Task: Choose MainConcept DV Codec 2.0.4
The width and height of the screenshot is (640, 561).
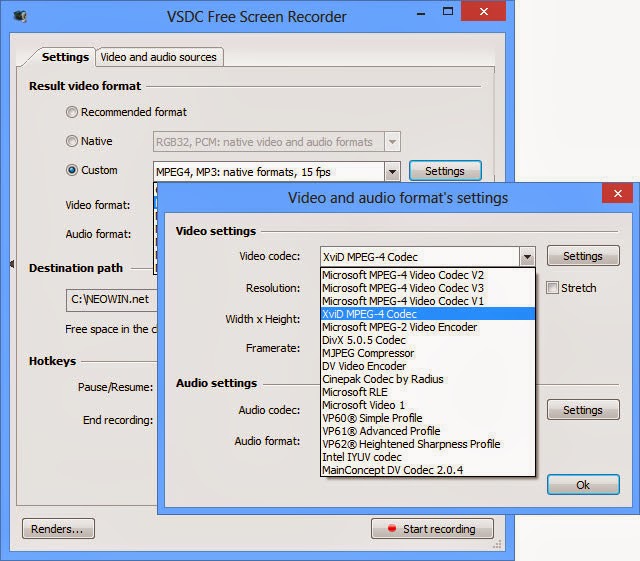Action: coord(428,470)
